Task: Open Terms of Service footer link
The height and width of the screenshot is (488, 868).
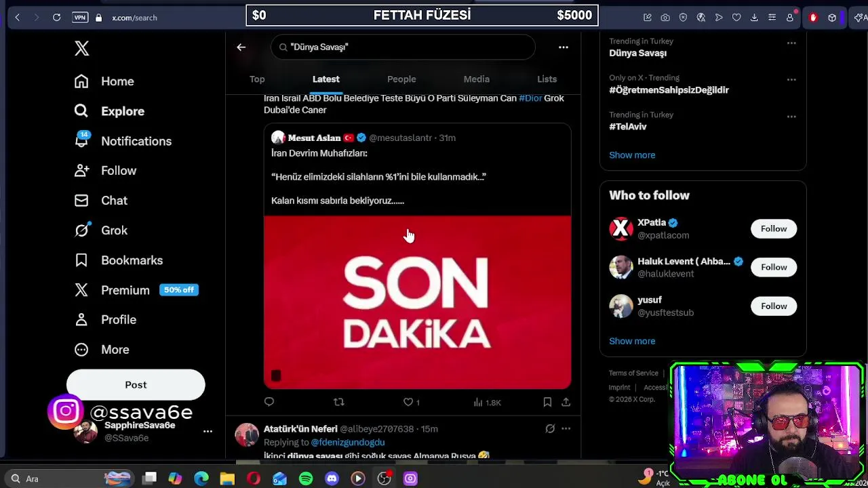Action: [633, 373]
